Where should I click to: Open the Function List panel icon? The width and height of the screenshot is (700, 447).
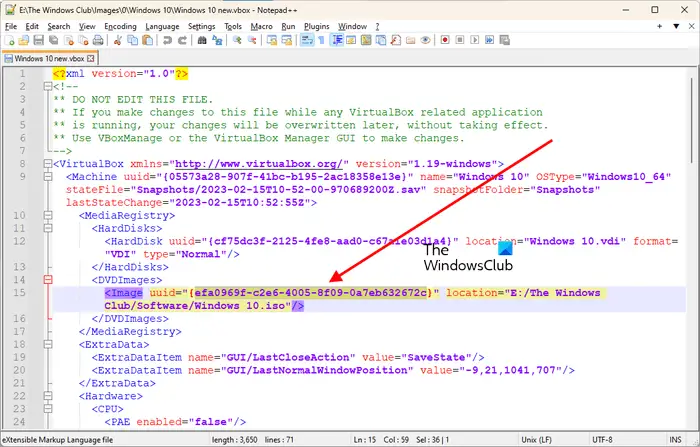coord(396,40)
